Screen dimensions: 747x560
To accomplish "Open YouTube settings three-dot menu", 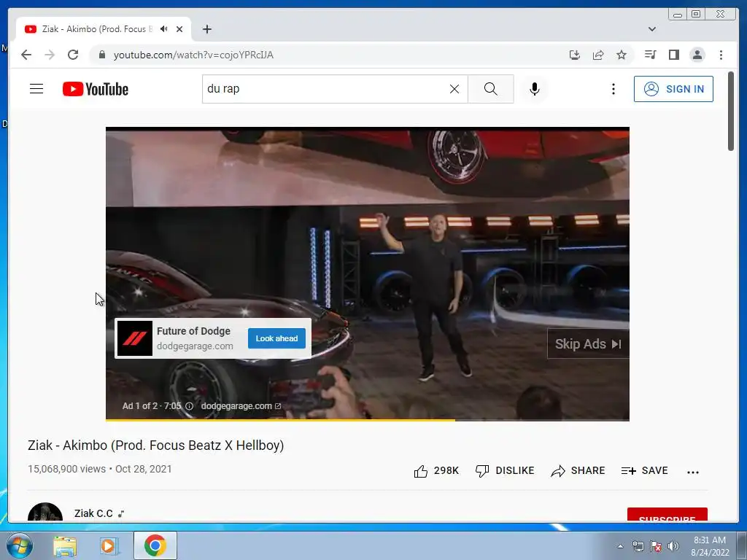I will pyautogui.click(x=613, y=89).
